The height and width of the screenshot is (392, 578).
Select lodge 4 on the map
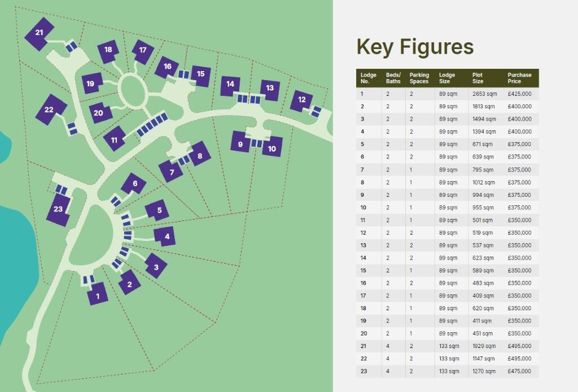[165, 237]
